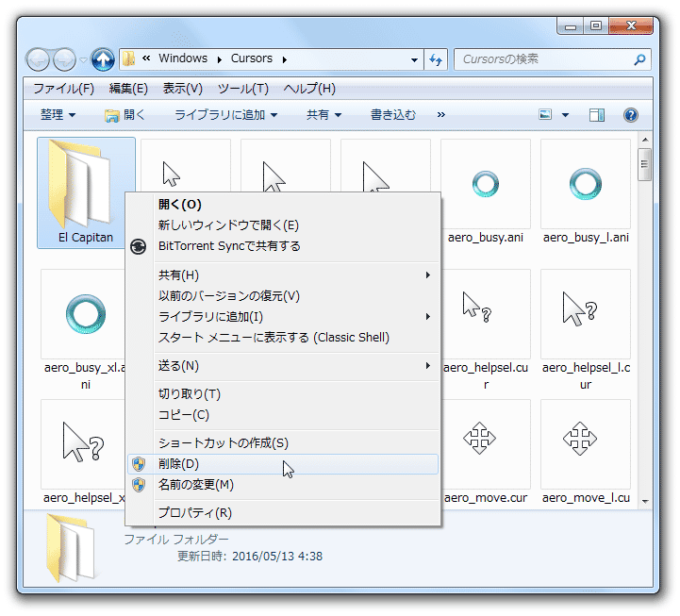Viewport: 680px width, 616px height.
Task: Click the change view icon
Action: click(x=545, y=114)
